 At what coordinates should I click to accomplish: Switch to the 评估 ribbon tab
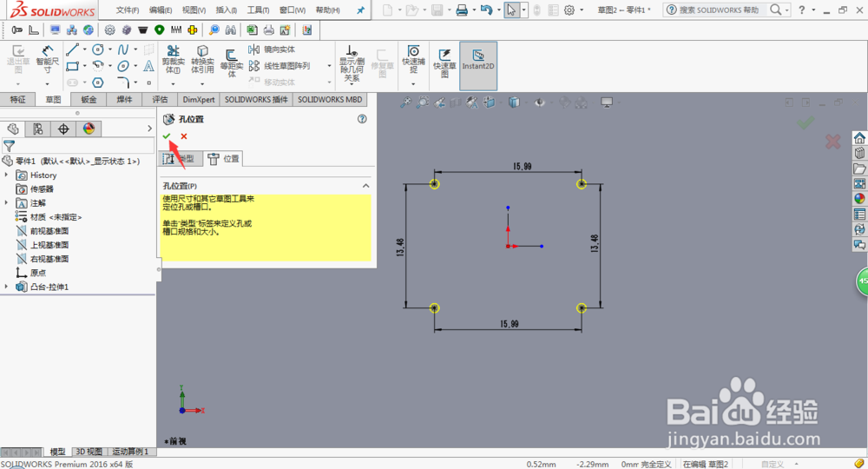[x=160, y=100]
